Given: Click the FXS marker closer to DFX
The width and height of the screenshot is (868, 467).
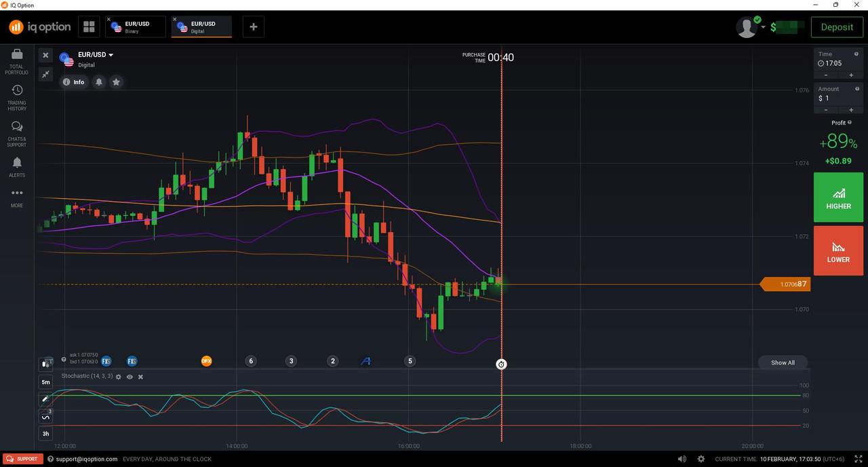Looking at the screenshot, I should [132, 361].
